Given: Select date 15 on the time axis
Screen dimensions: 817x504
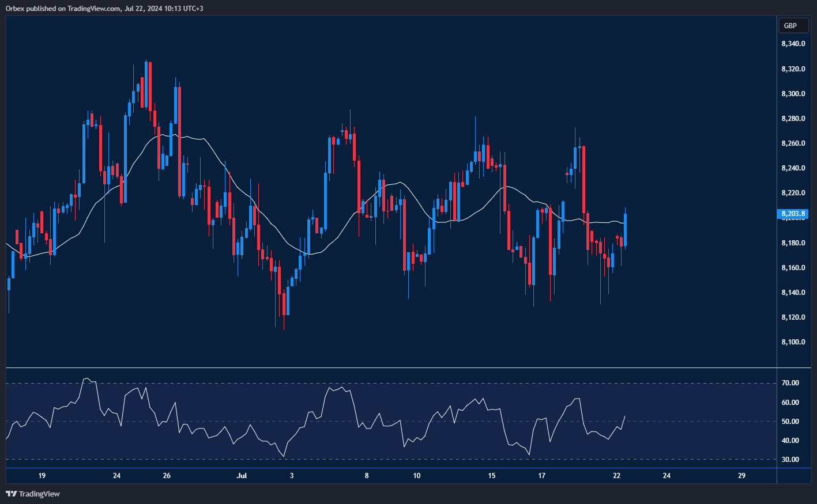Looking at the screenshot, I should coord(492,476).
